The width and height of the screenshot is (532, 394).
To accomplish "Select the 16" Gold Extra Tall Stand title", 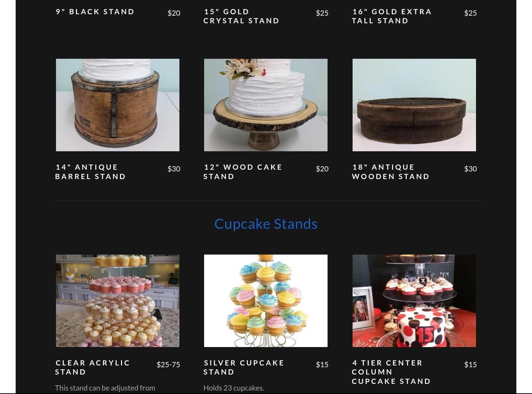I will (392, 16).
